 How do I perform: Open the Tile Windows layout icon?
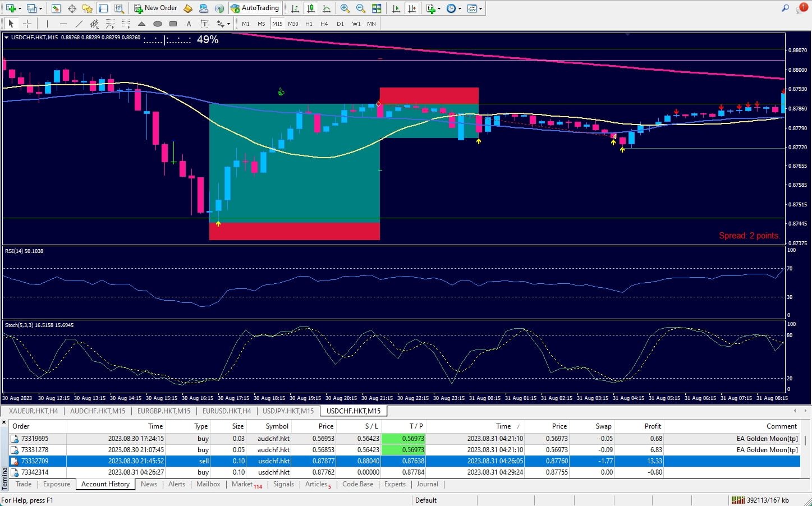(377, 8)
